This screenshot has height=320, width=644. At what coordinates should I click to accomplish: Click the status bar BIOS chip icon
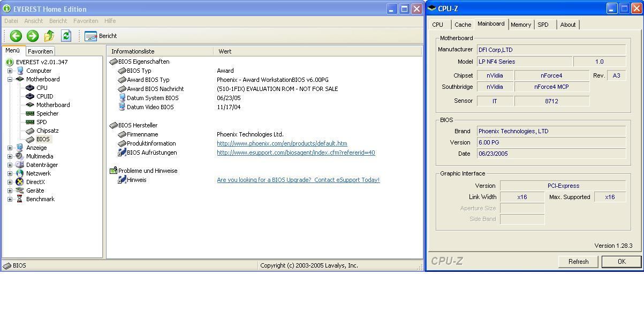tap(7, 265)
